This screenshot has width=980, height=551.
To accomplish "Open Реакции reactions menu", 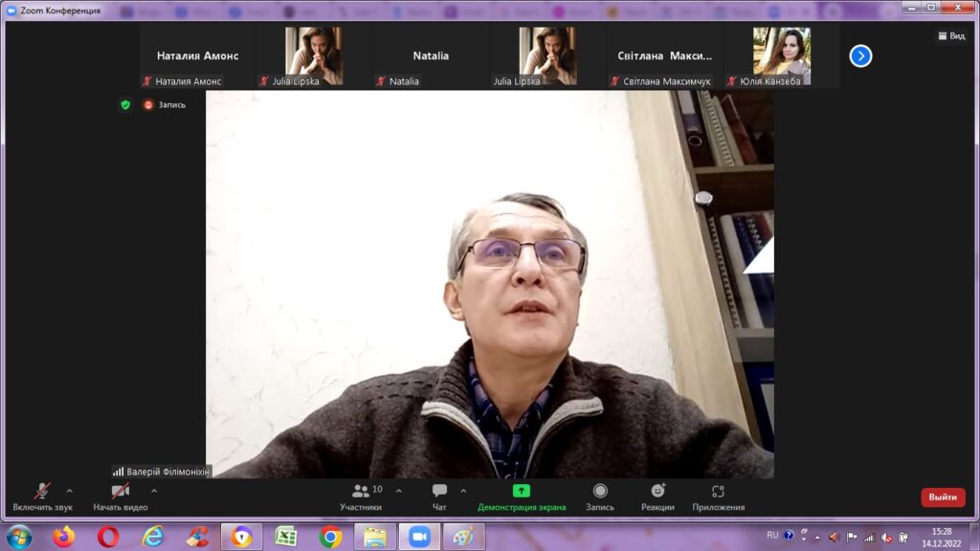I will click(x=657, y=497).
